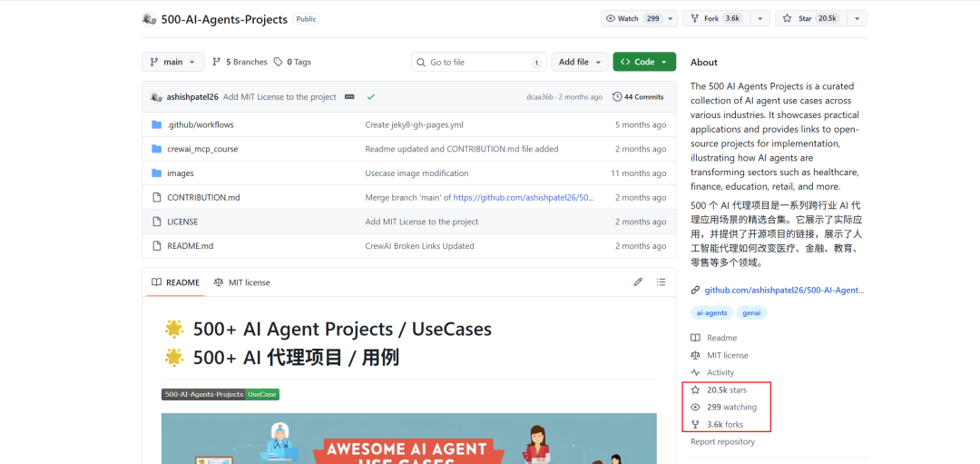Open 'CrewAI Broken Links Updated' commit message
The height and width of the screenshot is (464, 980).
click(x=419, y=246)
